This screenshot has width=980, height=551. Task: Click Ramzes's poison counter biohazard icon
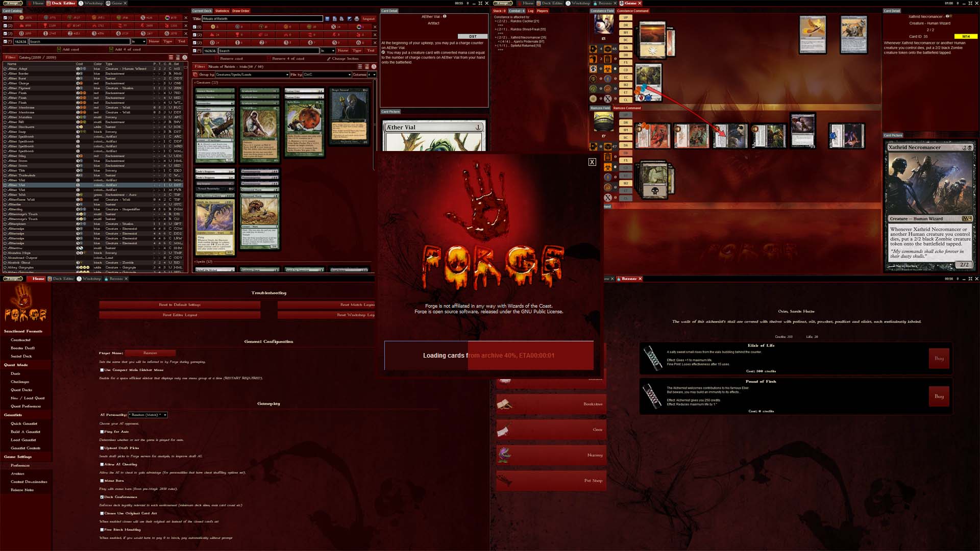pyautogui.click(x=607, y=167)
